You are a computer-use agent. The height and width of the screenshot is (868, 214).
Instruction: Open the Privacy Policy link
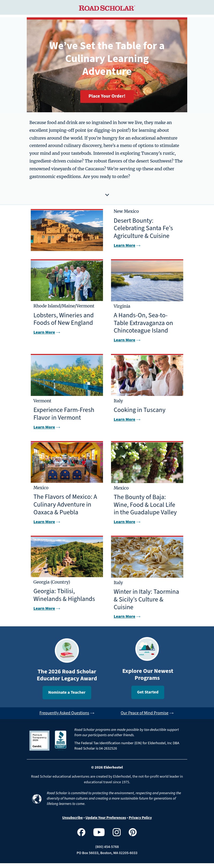click(x=140, y=817)
